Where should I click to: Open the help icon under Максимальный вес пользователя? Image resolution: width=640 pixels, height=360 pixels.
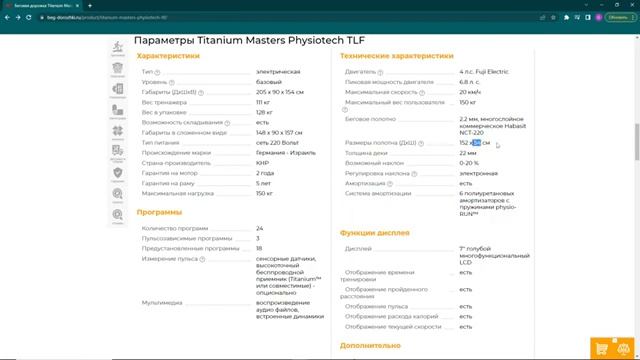(345, 109)
